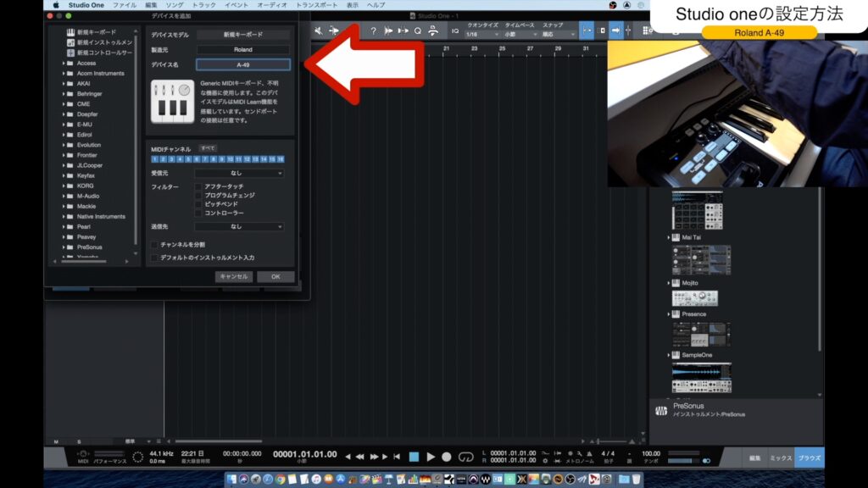Expand the Native Instruments folder
The width and height of the screenshot is (868, 488).
[64, 216]
